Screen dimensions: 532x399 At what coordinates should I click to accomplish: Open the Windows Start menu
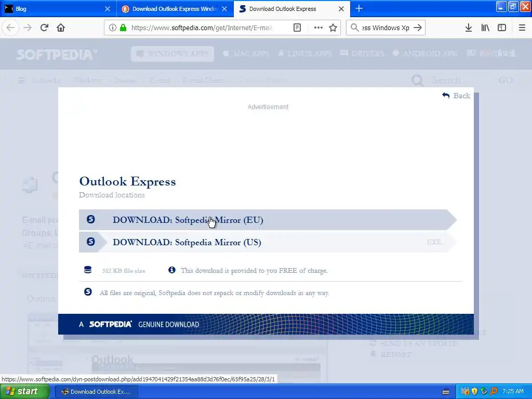(25, 392)
